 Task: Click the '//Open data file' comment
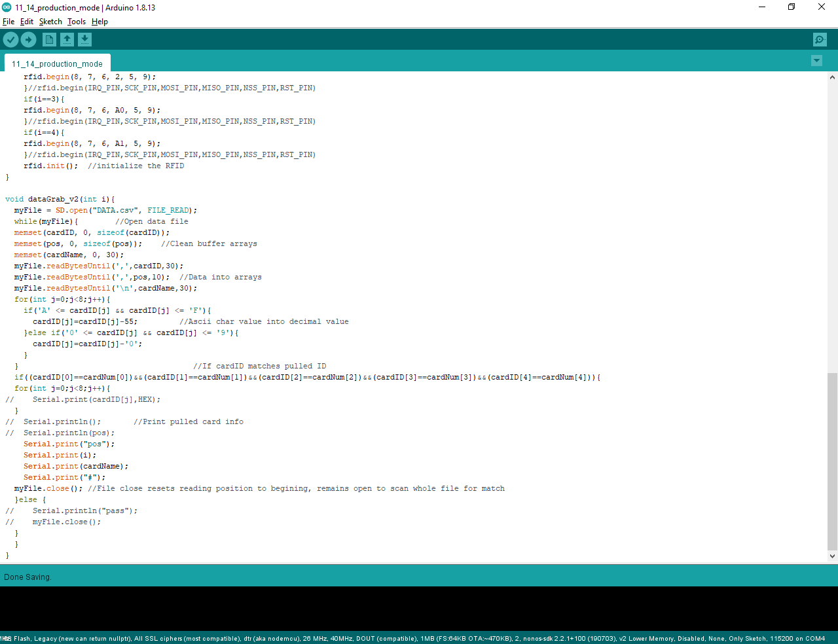pos(151,221)
